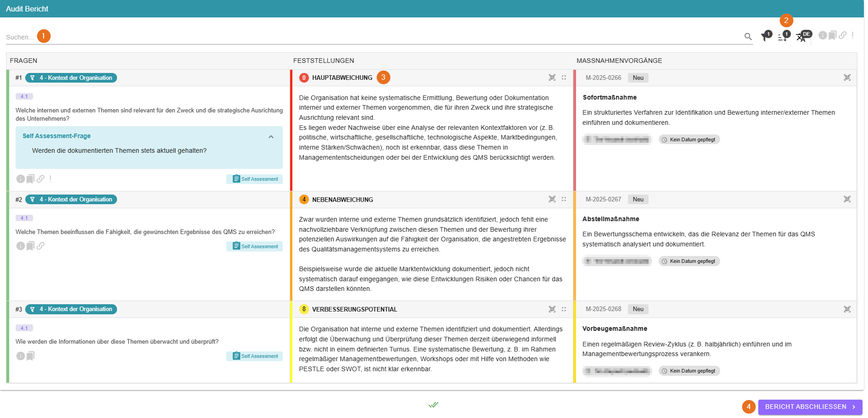This screenshot has height=418, width=868.
Task: Filter by chapter chip in question #2
Action: point(71,200)
